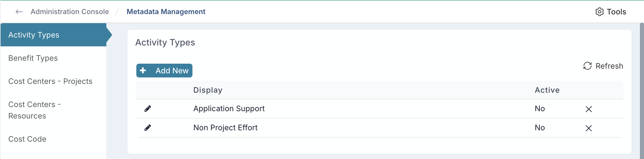Viewport: 644px width, 159px height.
Task: Click the plus icon on Add New
Action: pos(143,70)
